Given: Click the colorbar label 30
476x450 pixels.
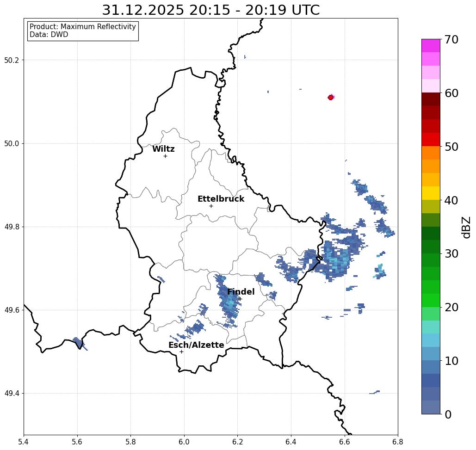Looking at the screenshot, I should coord(451,254).
